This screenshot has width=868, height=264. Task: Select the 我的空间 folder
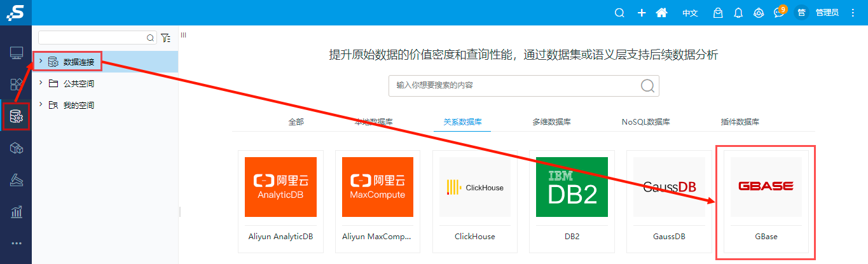click(79, 105)
